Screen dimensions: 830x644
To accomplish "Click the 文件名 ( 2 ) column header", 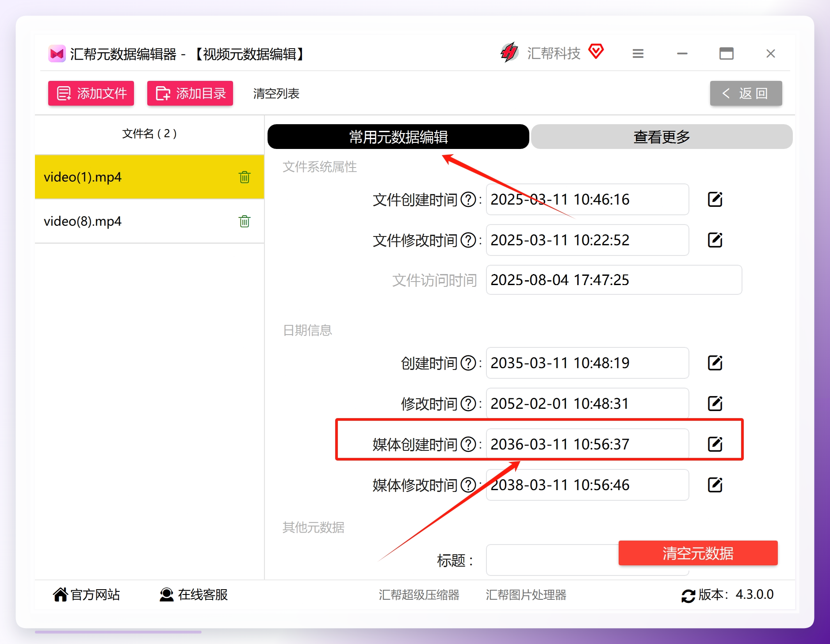I will 149,133.
